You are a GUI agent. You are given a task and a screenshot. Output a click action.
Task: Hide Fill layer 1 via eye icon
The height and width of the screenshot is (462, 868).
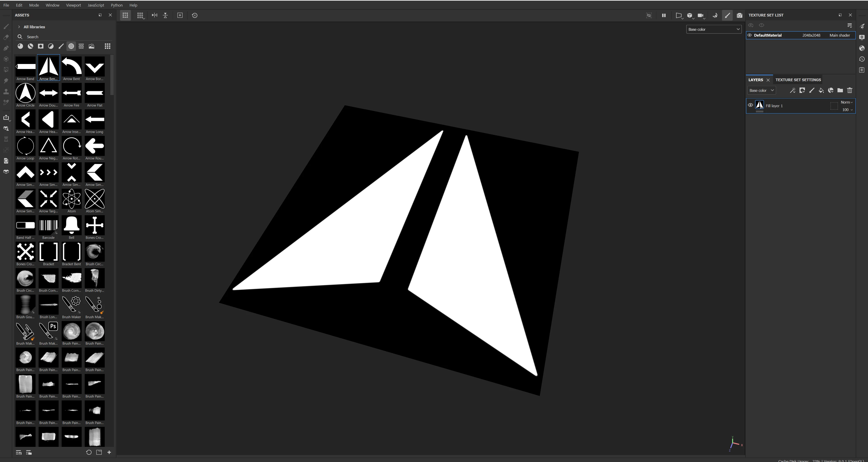(x=750, y=105)
